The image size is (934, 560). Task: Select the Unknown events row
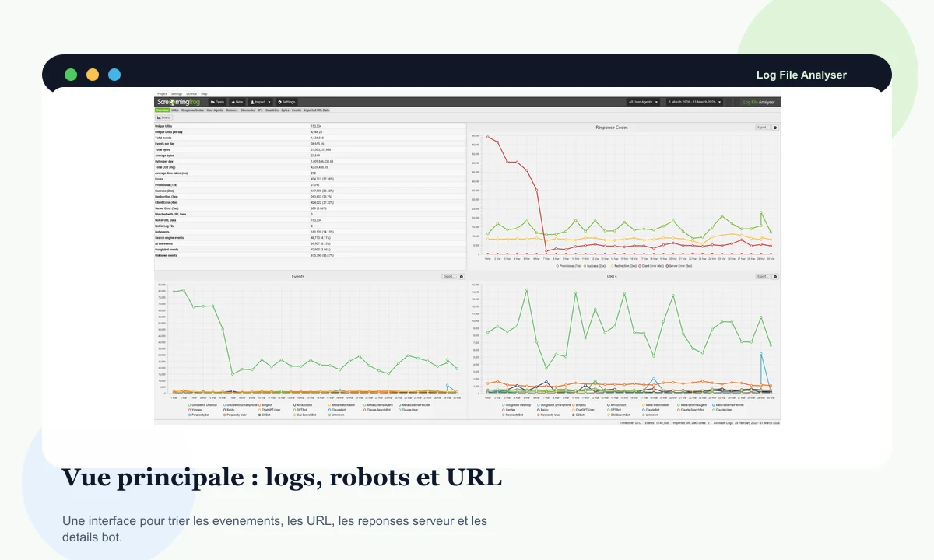click(x=310, y=255)
